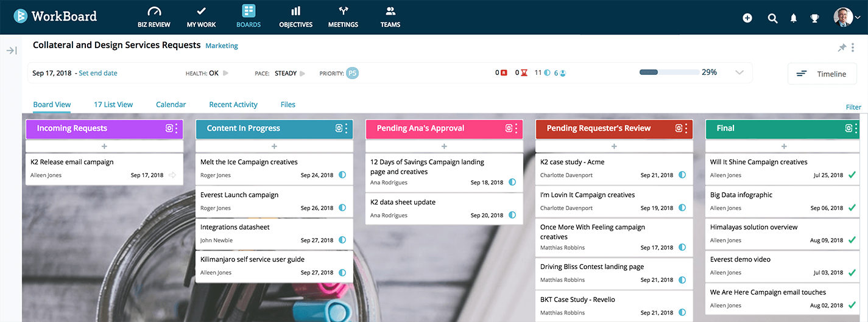
Task: Click the P5 priority badge
Action: [x=352, y=73]
